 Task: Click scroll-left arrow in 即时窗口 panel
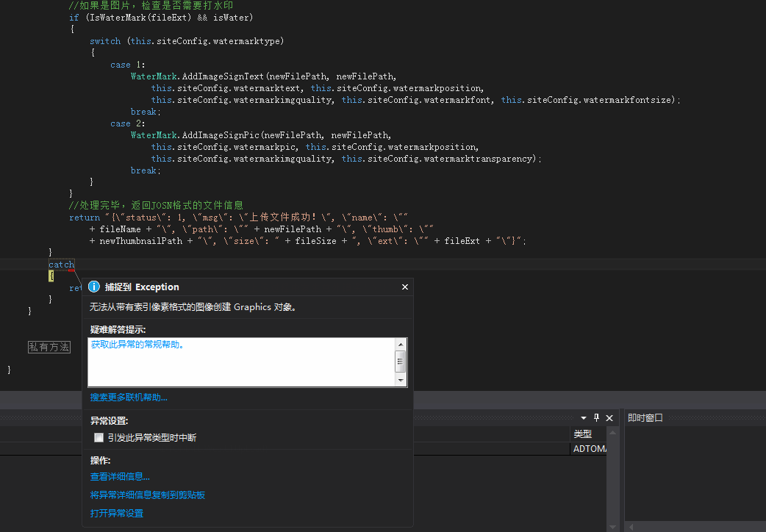[x=629, y=526]
